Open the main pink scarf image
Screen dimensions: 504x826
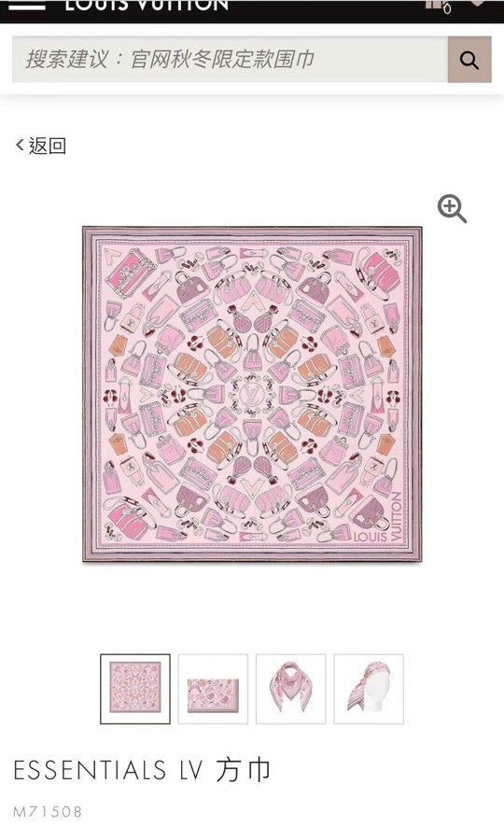point(252,394)
